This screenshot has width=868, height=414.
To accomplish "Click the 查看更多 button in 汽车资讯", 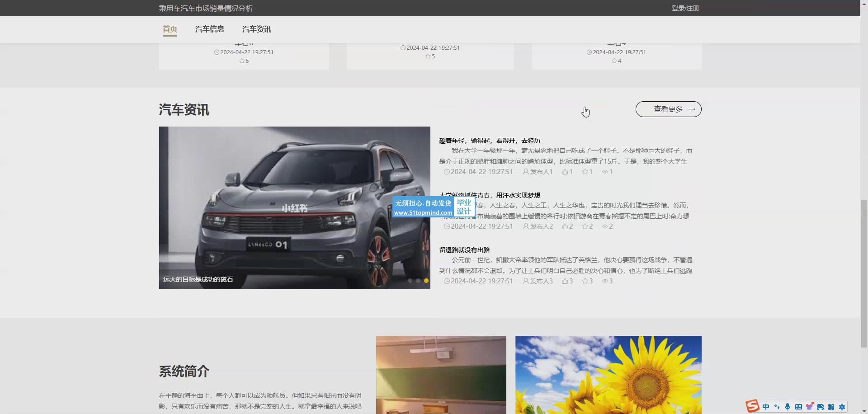I will (668, 109).
